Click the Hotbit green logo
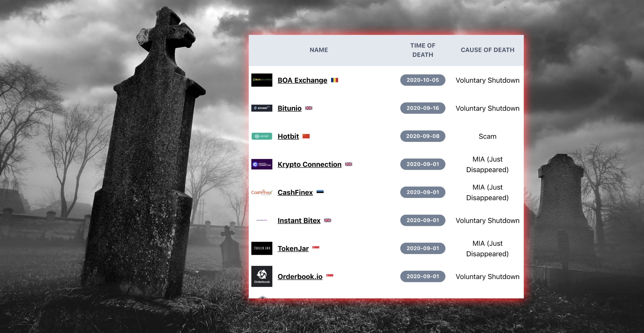This screenshot has width=644, height=333. tap(262, 136)
